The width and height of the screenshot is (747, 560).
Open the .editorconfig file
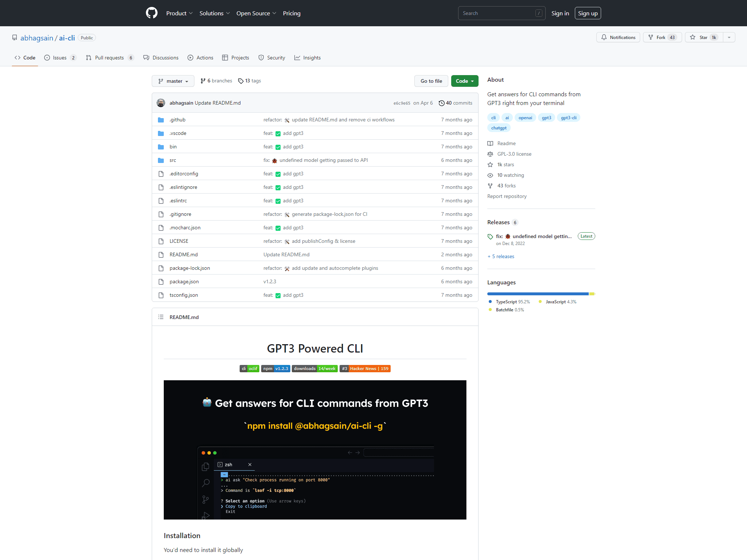(183, 174)
